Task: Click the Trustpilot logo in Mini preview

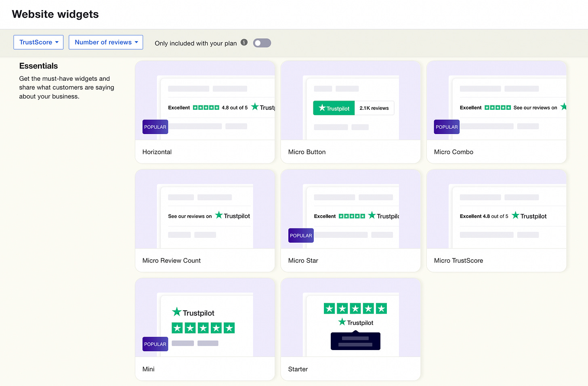Action: (193, 312)
